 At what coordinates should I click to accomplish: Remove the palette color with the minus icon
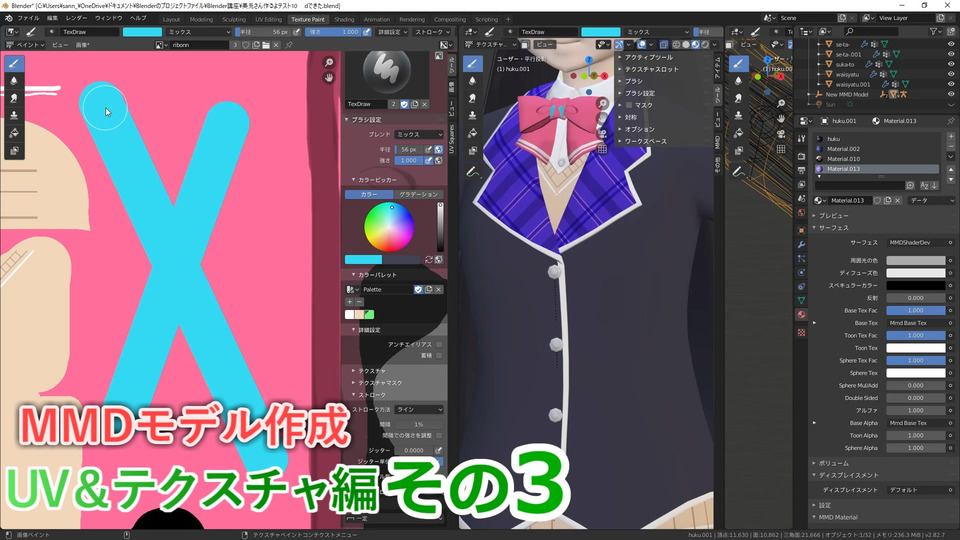359,302
